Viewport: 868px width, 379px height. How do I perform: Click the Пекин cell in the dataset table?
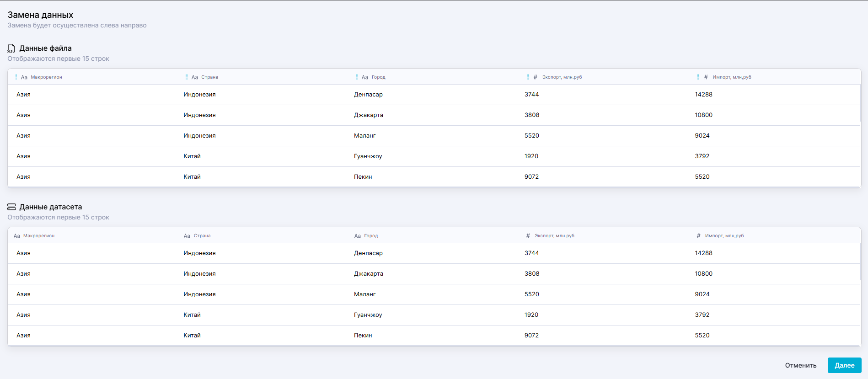363,336
